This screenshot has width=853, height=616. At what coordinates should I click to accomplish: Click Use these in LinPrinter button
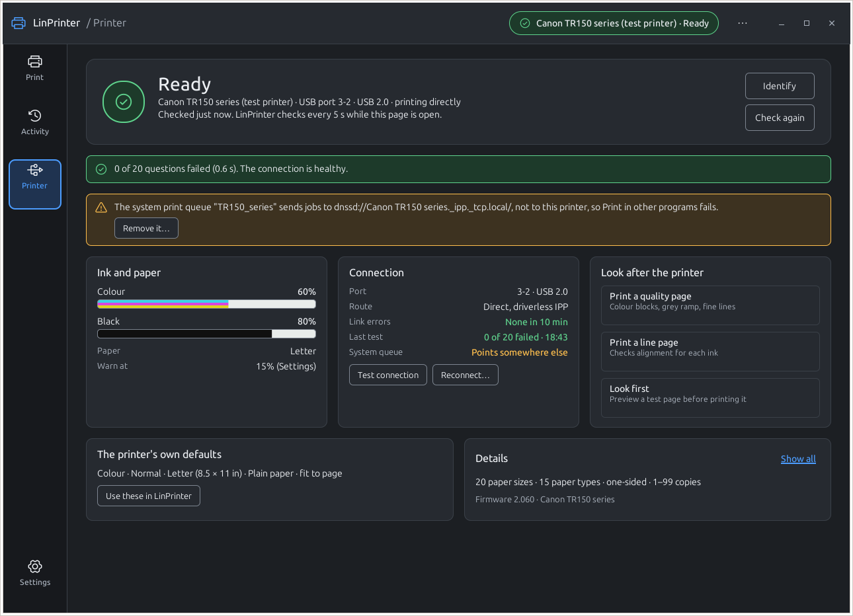click(x=149, y=496)
